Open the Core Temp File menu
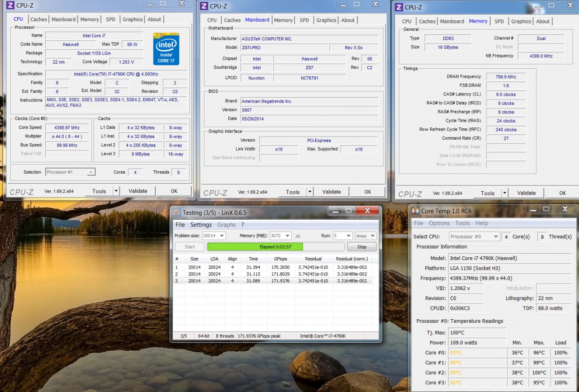 coord(419,223)
